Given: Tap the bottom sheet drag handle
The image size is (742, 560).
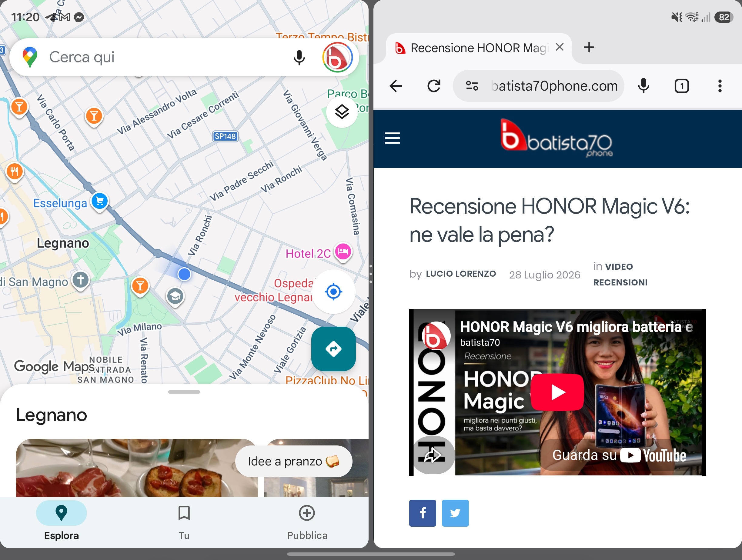Looking at the screenshot, I should 184,392.
